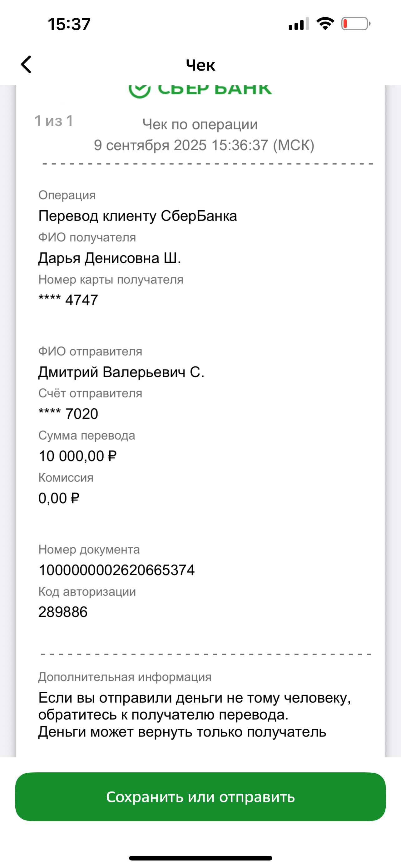Tap the '1 из 1' page indicator

pyautogui.click(x=54, y=121)
